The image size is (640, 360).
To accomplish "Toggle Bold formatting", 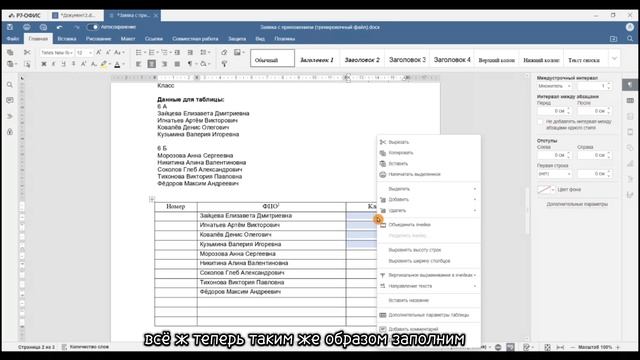I will 44,64.
